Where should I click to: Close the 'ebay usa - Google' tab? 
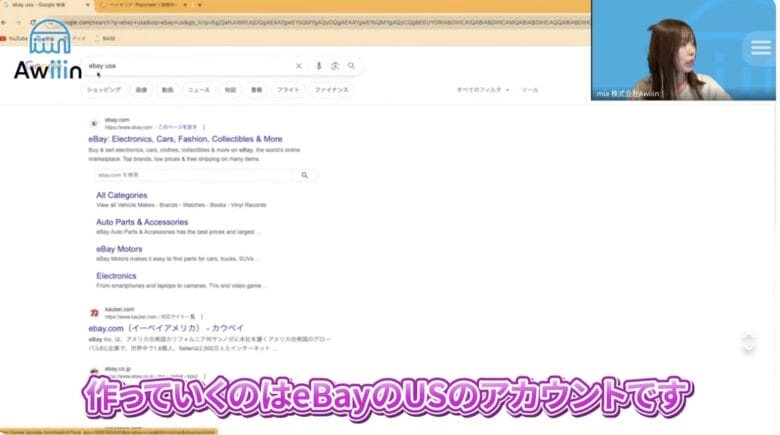tap(88, 5)
